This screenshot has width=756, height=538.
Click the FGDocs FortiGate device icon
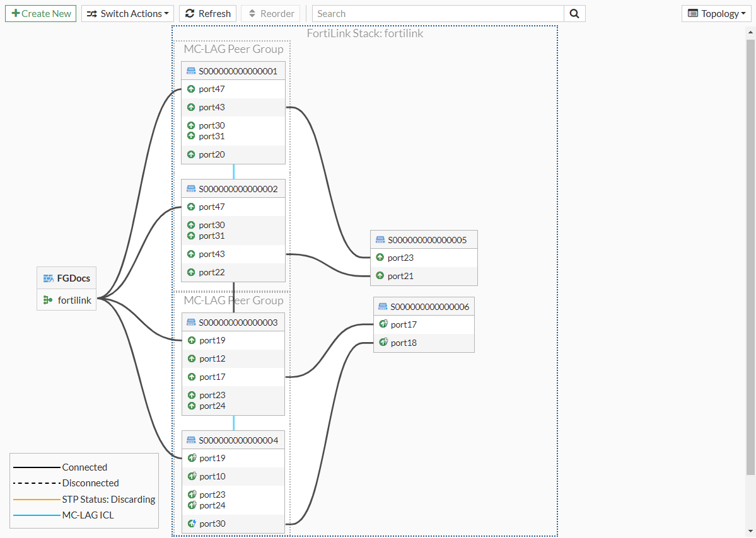click(48, 278)
